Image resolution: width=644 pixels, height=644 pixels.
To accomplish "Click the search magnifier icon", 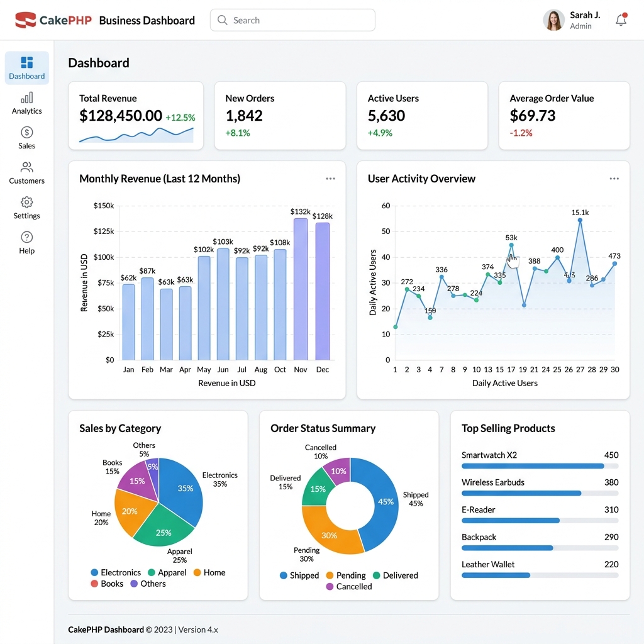I will 222,20.
